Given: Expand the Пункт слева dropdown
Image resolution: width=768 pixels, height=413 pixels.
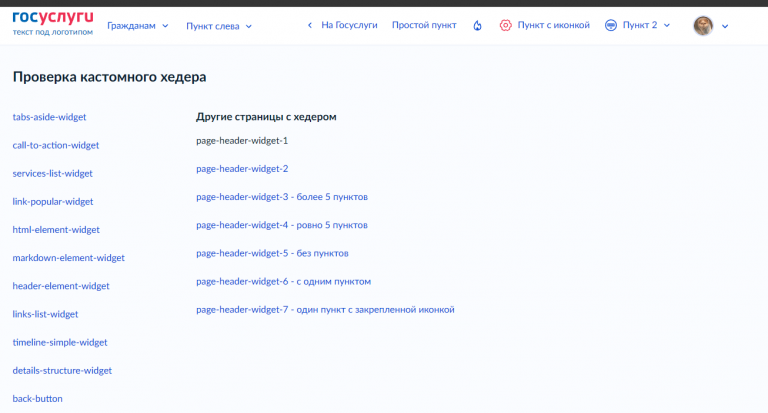Looking at the screenshot, I should (x=219, y=26).
